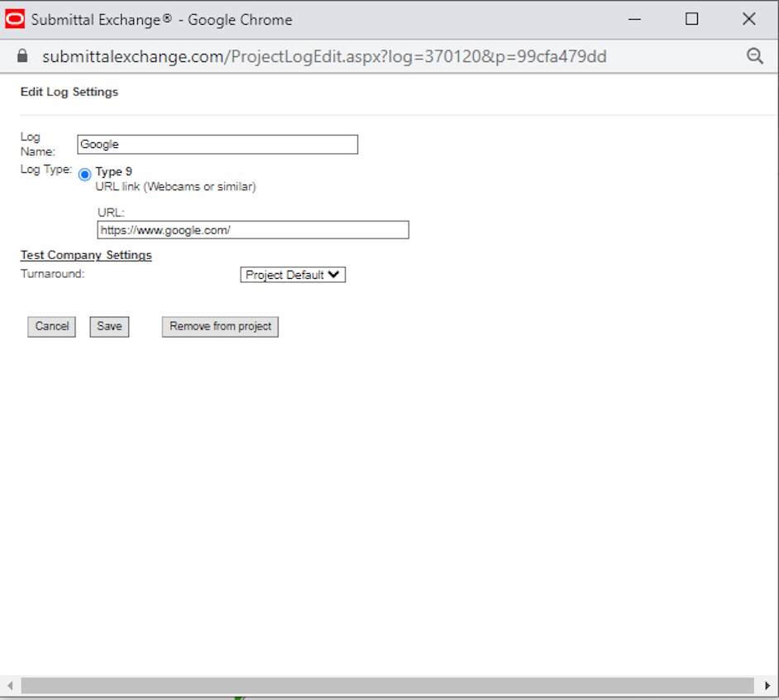779x700 pixels.
Task: Click the Type 9 label text
Action: point(114,171)
